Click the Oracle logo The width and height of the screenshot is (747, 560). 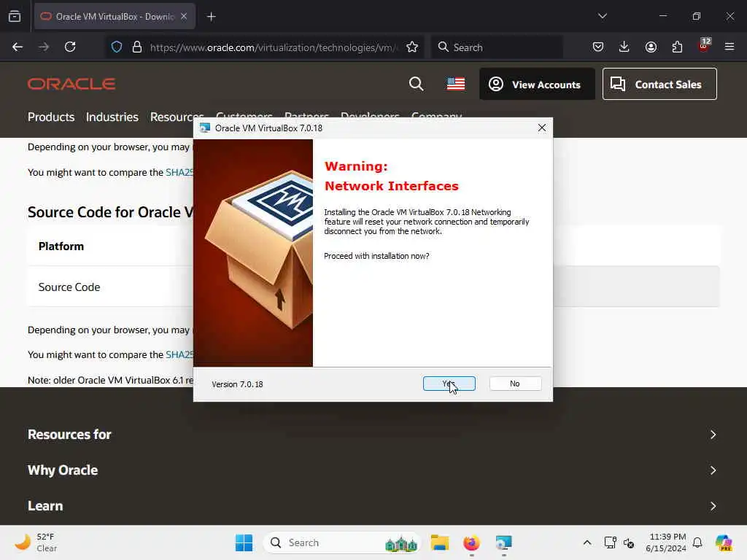click(71, 84)
